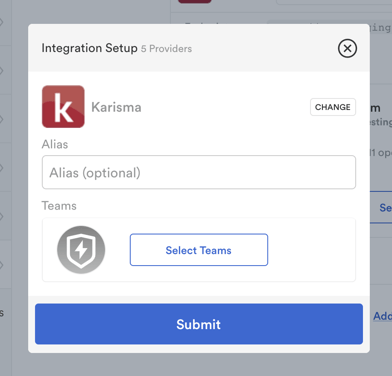Submit the integration setup form
The width and height of the screenshot is (392, 376).
click(199, 324)
